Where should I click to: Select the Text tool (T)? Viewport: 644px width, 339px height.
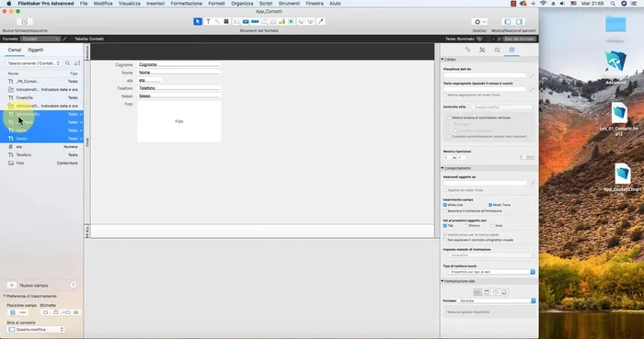[x=208, y=21]
